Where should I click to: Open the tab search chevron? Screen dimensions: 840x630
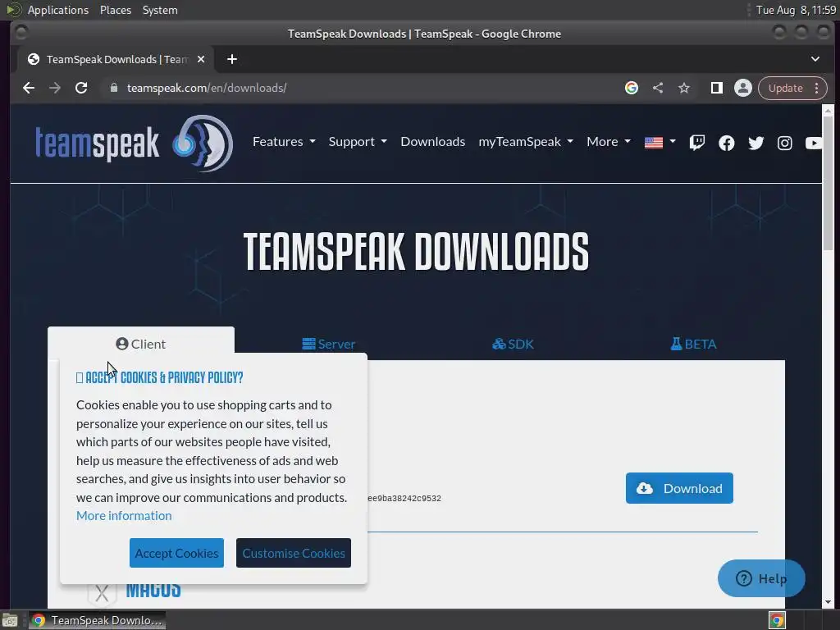tap(815, 59)
